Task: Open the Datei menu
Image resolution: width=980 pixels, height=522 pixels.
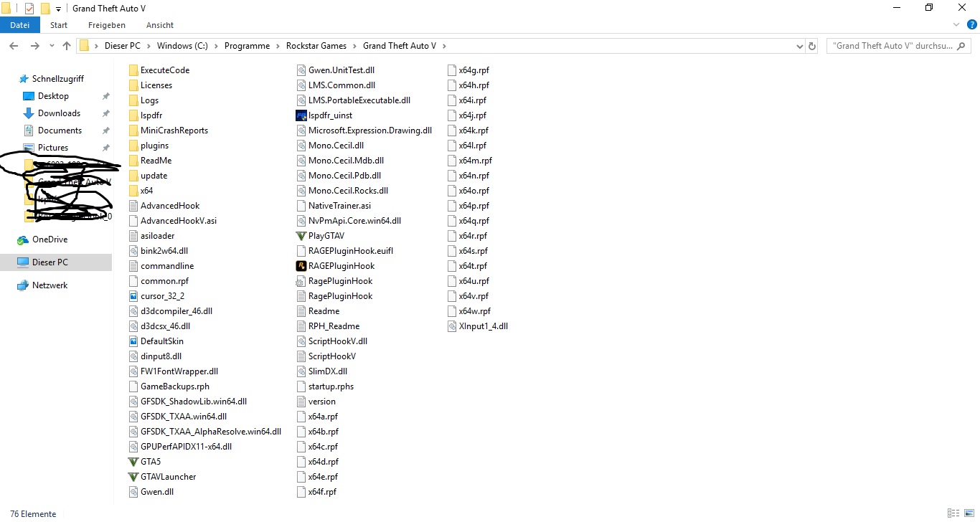Action: 20,25
